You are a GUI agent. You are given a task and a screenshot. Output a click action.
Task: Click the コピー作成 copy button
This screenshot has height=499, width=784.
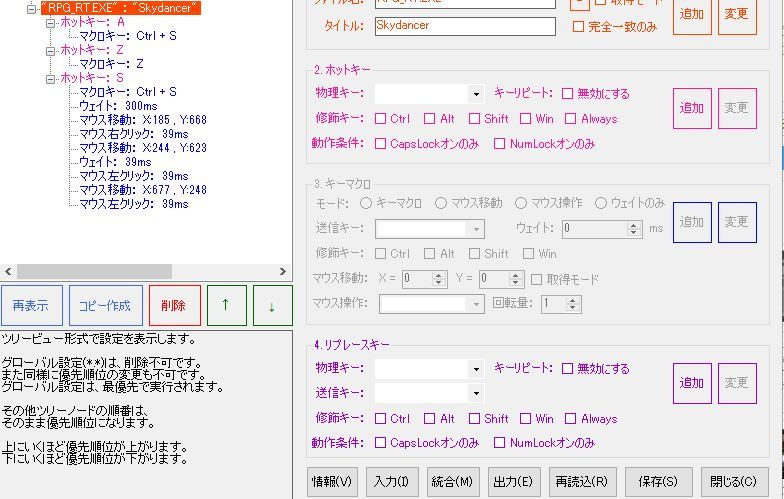[x=106, y=306]
